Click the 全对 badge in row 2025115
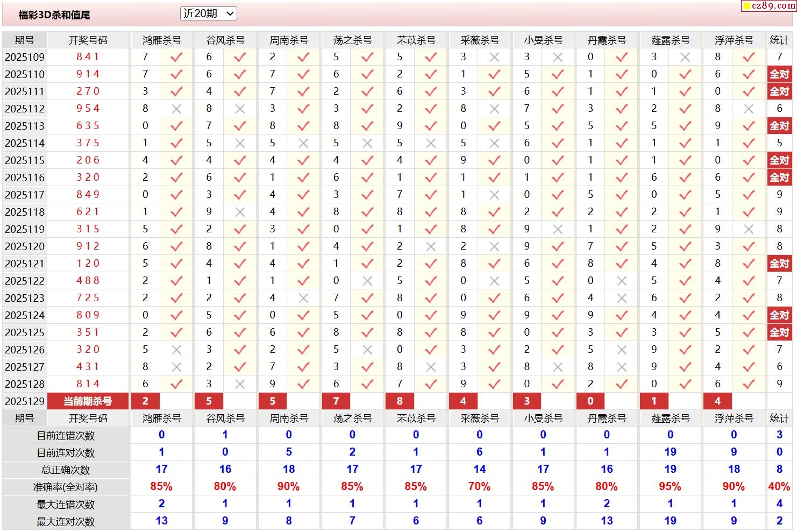Image resolution: width=797 pixels, height=532 pixels. pyautogui.click(x=779, y=160)
